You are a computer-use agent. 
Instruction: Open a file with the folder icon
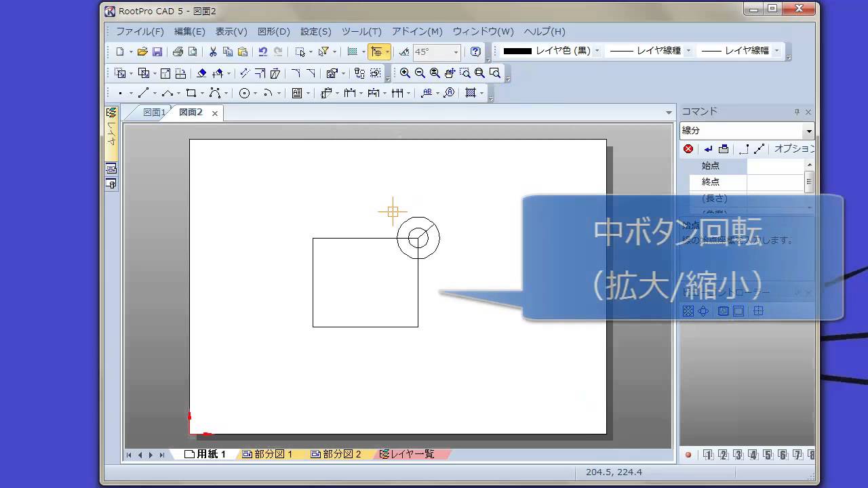(x=142, y=52)
